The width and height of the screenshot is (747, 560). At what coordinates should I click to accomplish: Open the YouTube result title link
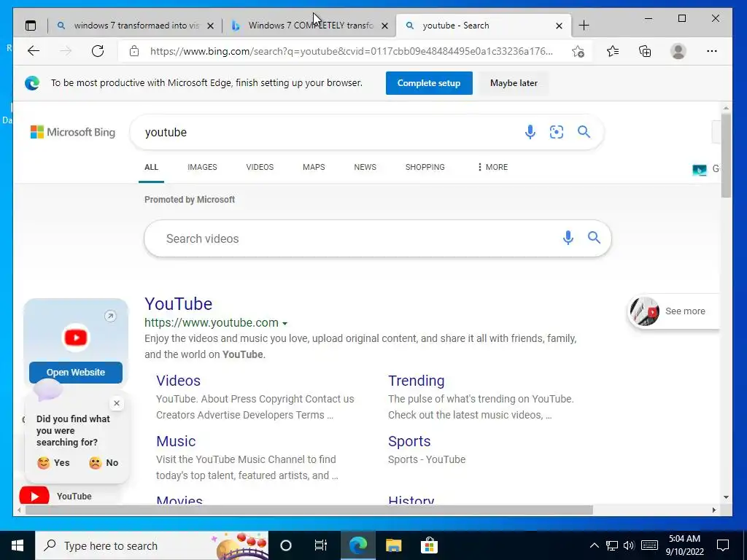click(x=178, y=304)
